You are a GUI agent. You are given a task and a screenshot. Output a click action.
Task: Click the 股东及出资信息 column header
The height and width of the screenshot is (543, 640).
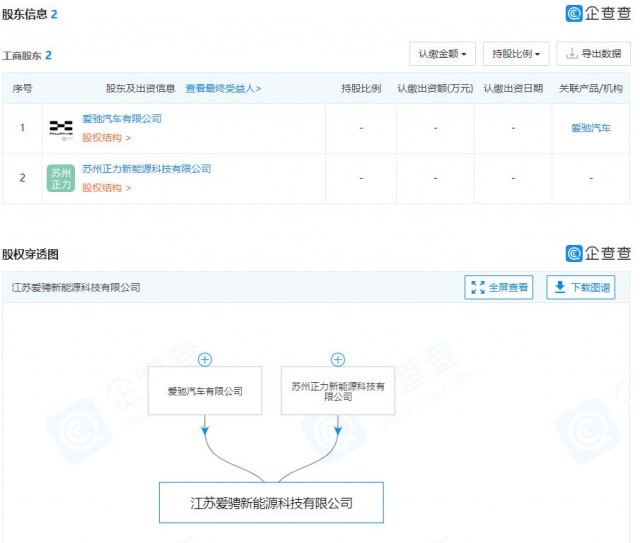click(140, 88)
